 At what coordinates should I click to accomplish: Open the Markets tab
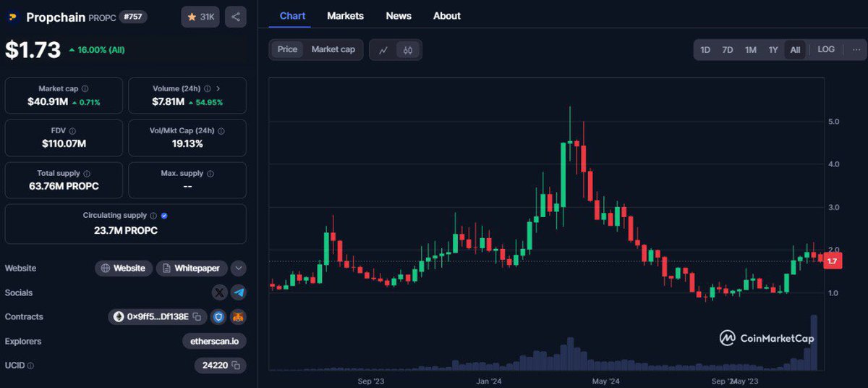345,16
